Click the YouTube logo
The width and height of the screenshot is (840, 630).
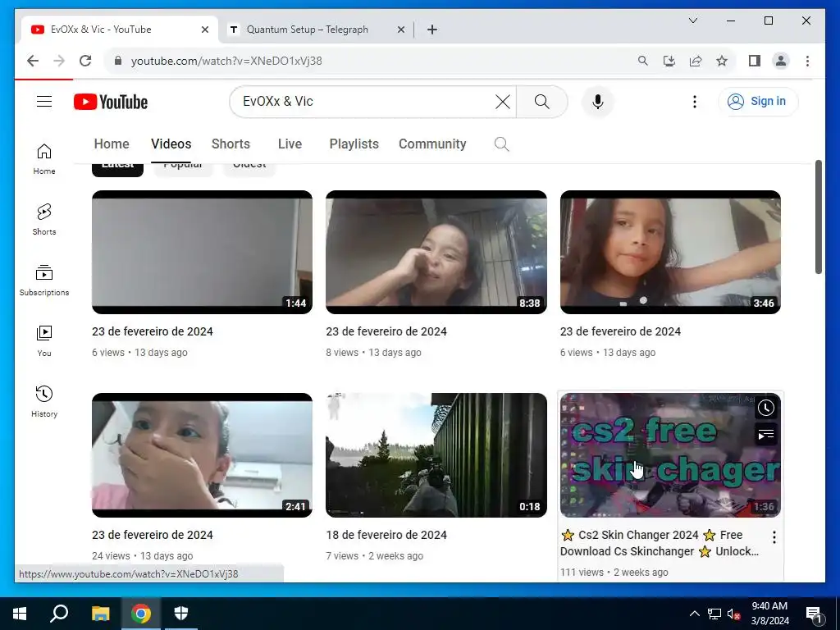click(111, 102)
